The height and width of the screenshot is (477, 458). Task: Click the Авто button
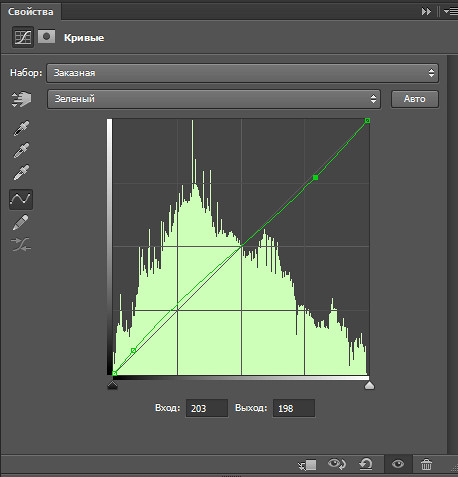pyautogui.click(x=415, y=99)
